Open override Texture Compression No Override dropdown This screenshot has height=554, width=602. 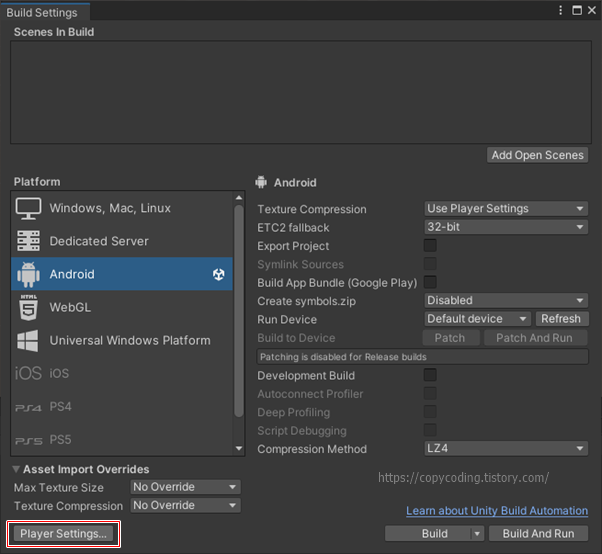pyautogui.click(x=185, y=505)
